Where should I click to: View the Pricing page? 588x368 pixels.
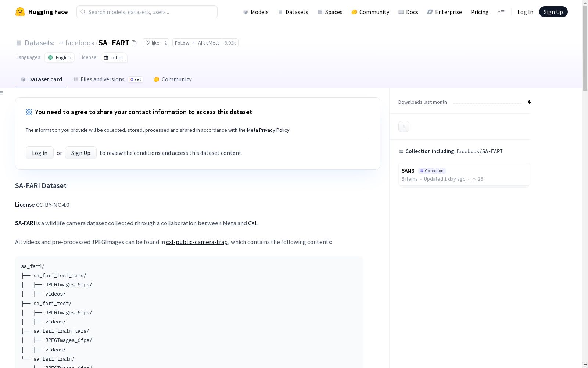coord(480,12)
